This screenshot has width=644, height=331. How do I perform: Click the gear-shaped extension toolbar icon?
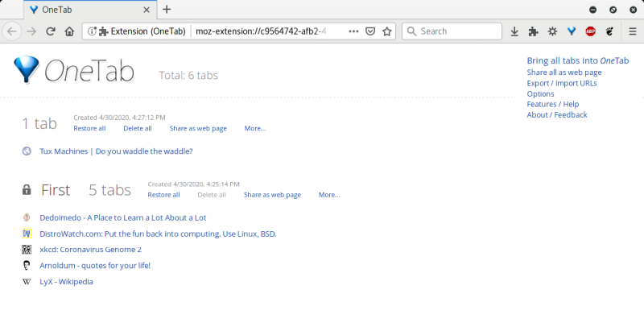552,31
